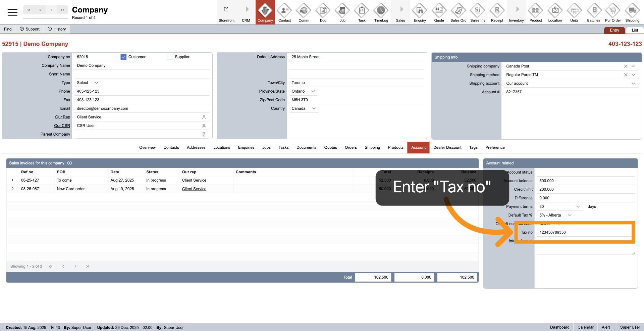
Task: Open Client Service link for invoice 08-25-087
Action: 194,189
